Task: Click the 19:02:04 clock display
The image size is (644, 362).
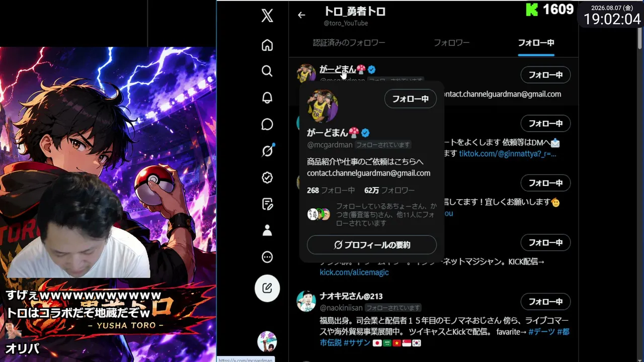Action: 612,19
